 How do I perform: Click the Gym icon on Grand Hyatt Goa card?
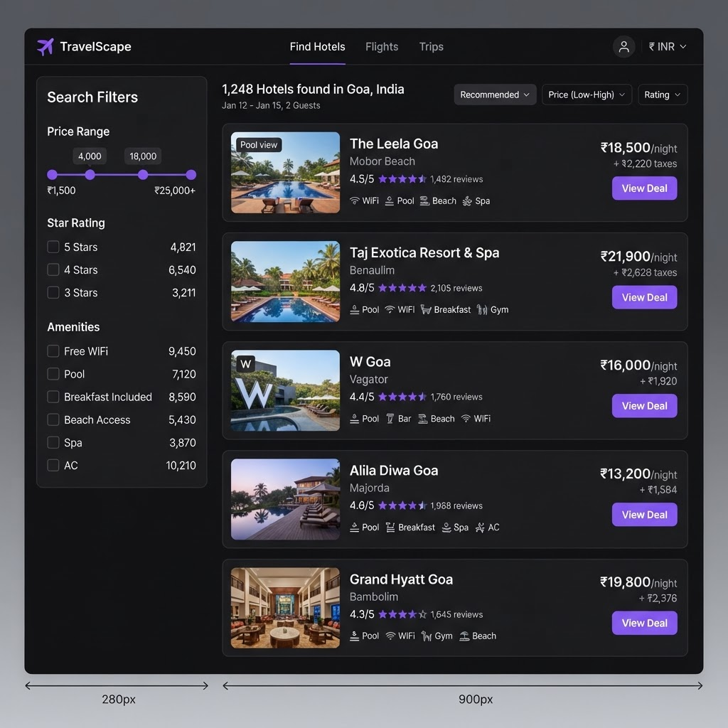tap(427, 636)
